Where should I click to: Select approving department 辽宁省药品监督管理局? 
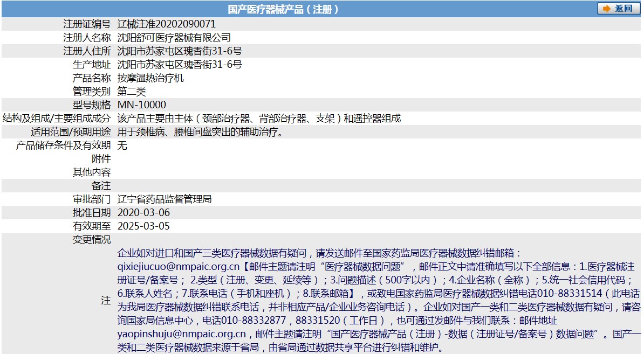(165, 199)
